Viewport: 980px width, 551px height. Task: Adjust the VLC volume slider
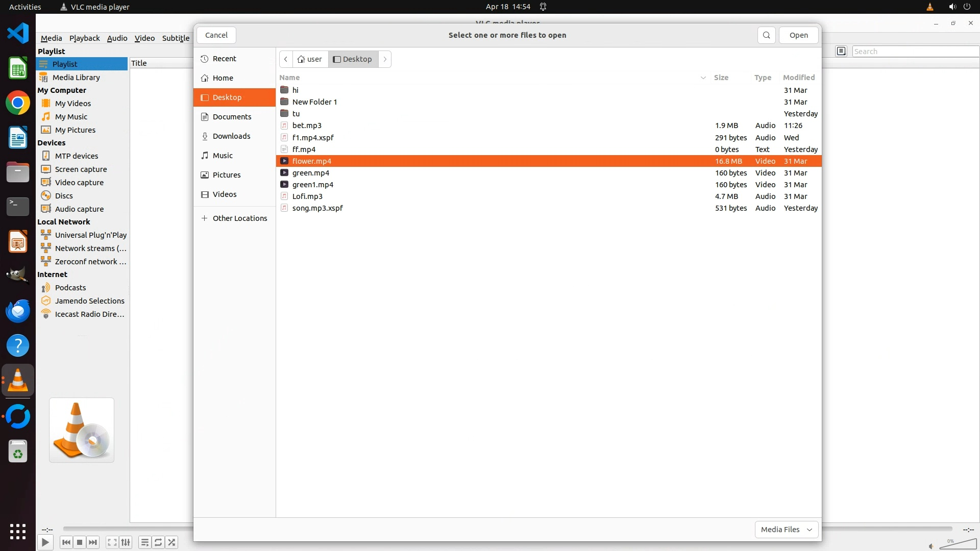pyautogui.click(x=958, y=544)
